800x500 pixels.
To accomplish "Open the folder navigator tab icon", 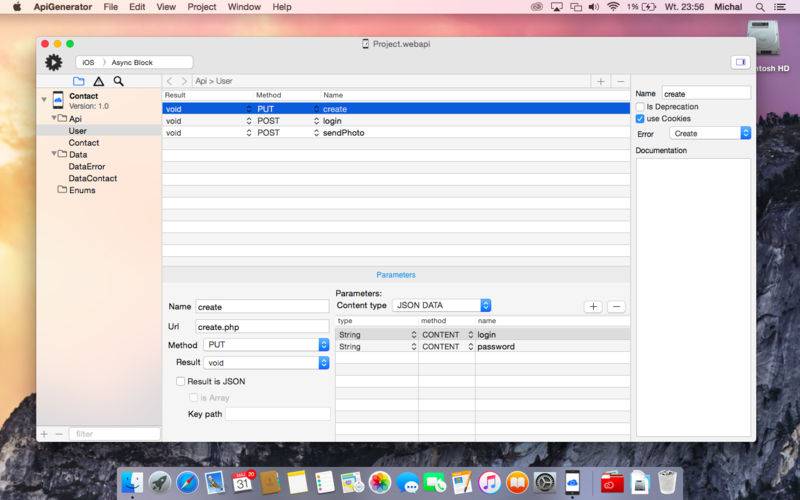I will coord(79,81).
